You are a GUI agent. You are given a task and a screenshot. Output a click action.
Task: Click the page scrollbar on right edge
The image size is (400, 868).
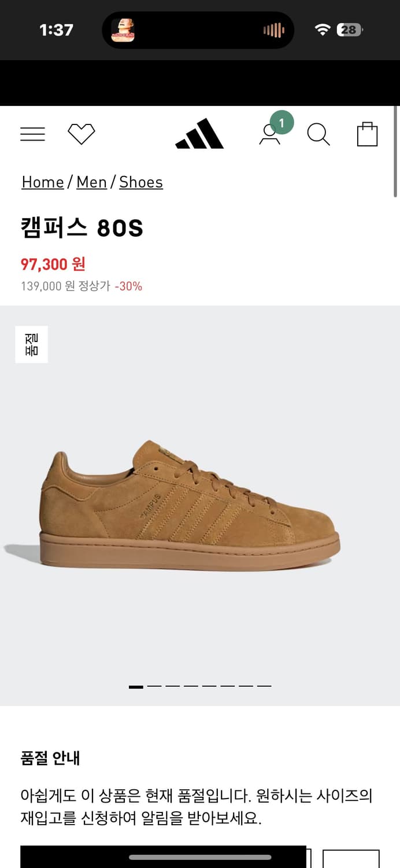click(x=396, y=152)
